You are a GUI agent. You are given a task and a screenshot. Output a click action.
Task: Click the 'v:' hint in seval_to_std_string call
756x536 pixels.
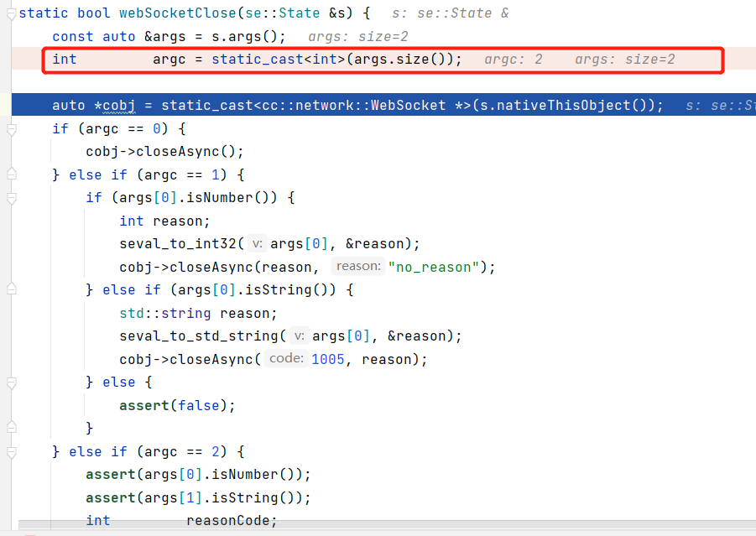300,336
